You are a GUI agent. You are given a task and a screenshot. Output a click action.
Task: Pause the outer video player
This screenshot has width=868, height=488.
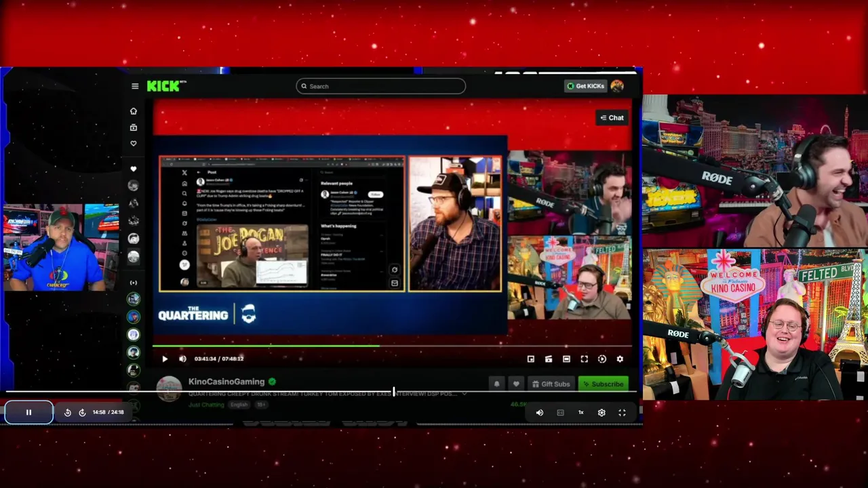pyautogui.click(x=28, y=412)
